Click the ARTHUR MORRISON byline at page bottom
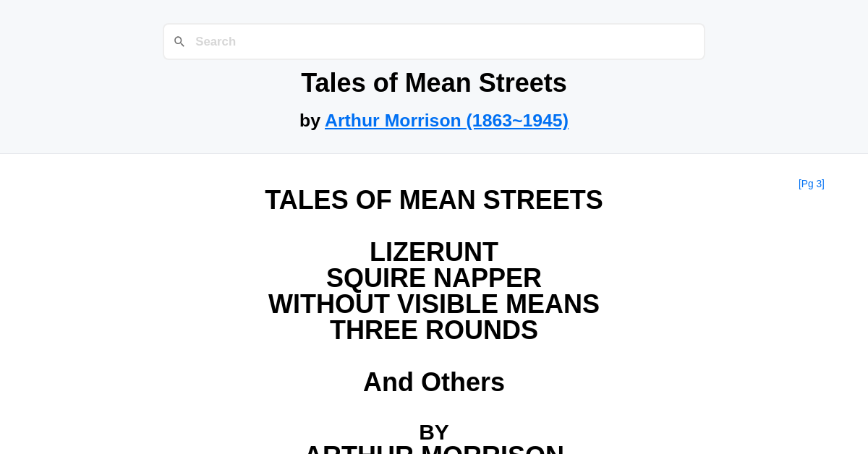 point(434,450)
